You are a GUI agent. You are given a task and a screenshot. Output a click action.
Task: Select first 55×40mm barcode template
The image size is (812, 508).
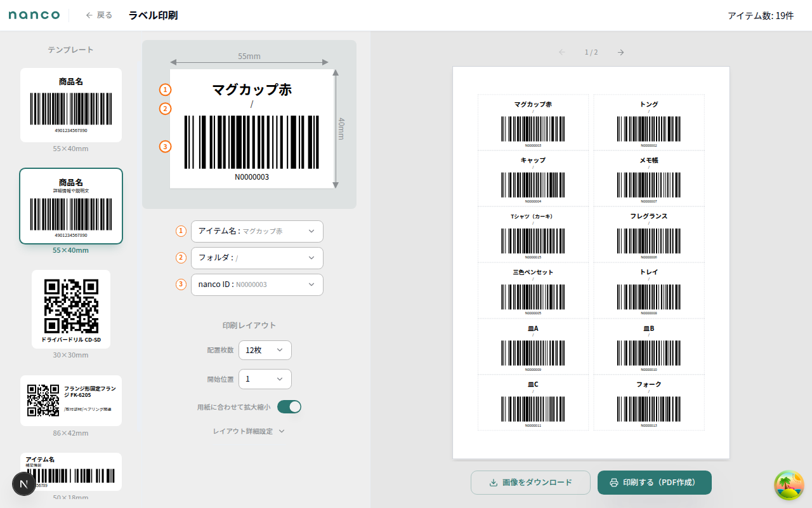click(x=71, y=105)
